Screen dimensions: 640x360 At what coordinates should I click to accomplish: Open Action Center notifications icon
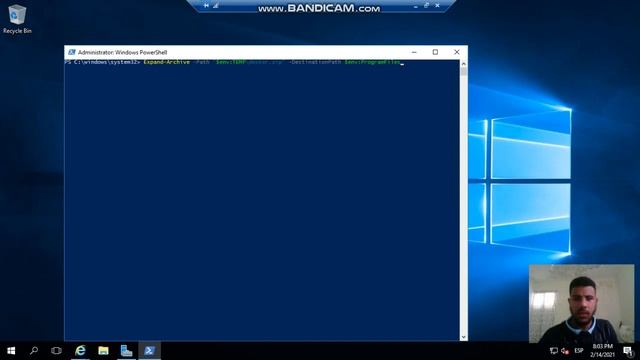(628, 351)
